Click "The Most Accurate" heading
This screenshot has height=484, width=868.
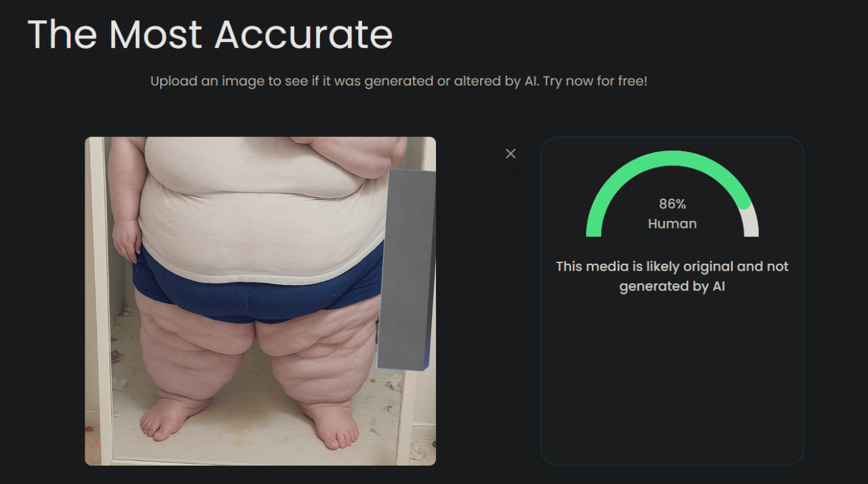pos(210,34)
